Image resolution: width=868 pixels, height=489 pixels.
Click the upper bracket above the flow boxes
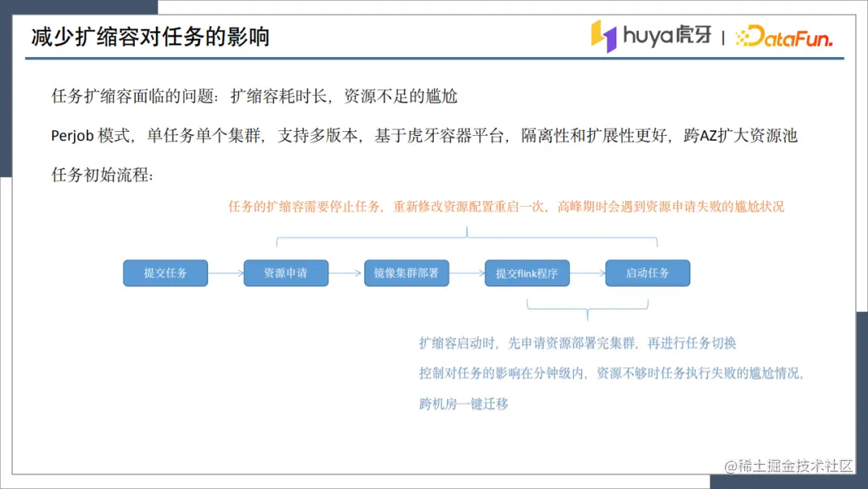pos(467,236)
